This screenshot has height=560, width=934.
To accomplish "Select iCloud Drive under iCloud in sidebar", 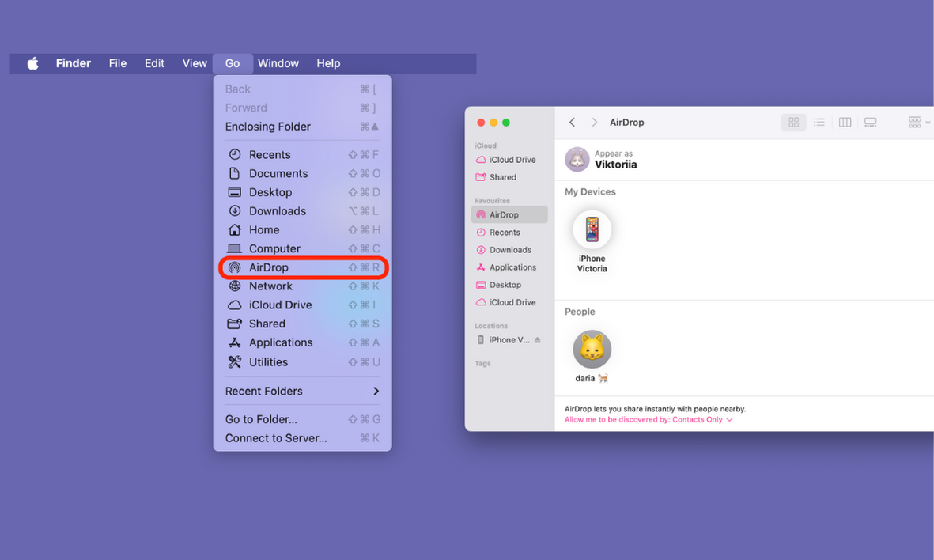I will [x=509, y=160].
